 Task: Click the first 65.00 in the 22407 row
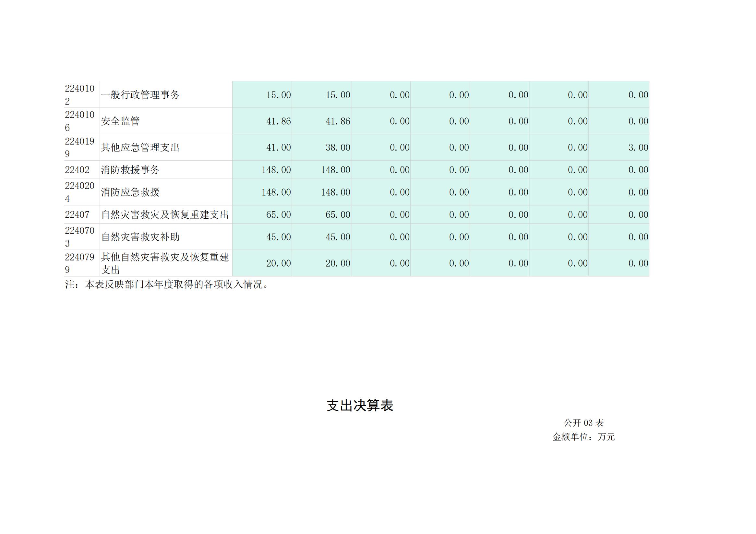(x=279, y=215)
